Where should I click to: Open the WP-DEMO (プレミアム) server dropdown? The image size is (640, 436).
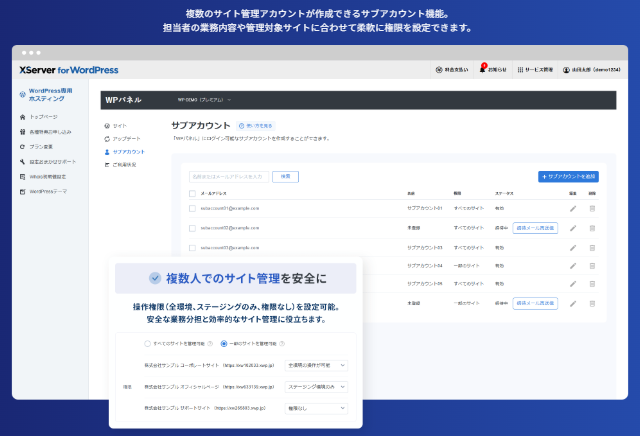[204, 100]
